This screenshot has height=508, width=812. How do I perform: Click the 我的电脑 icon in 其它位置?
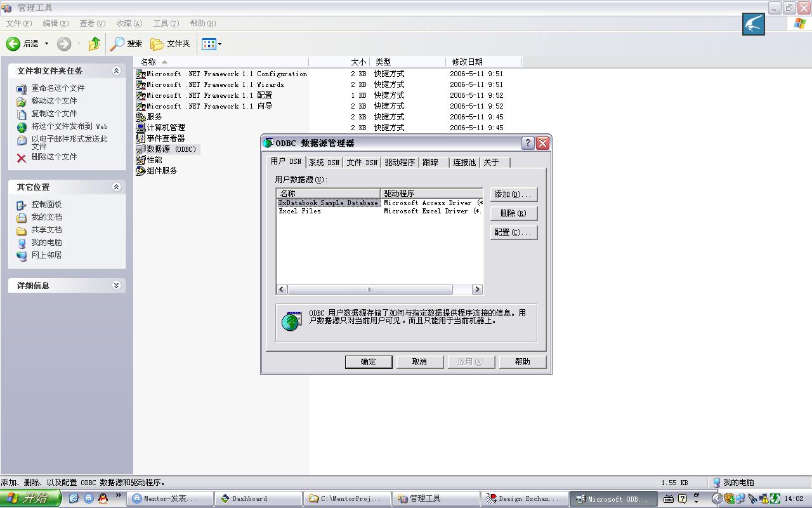pyautogui.click(x=22, y=243)
